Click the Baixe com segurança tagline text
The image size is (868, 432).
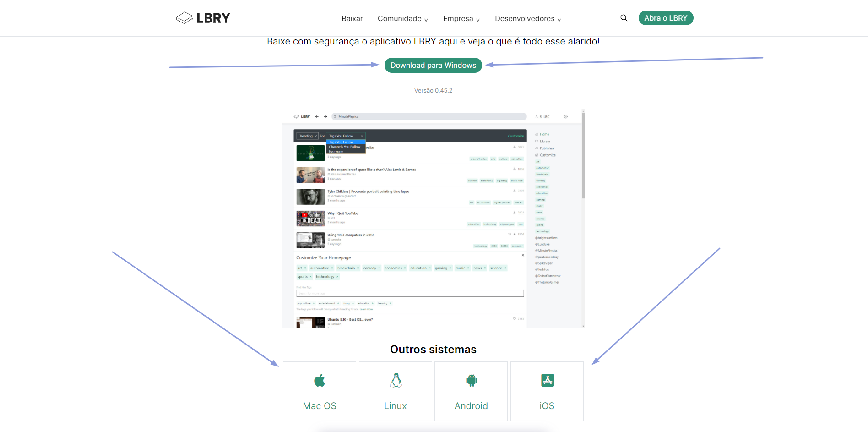pos(433,41)
